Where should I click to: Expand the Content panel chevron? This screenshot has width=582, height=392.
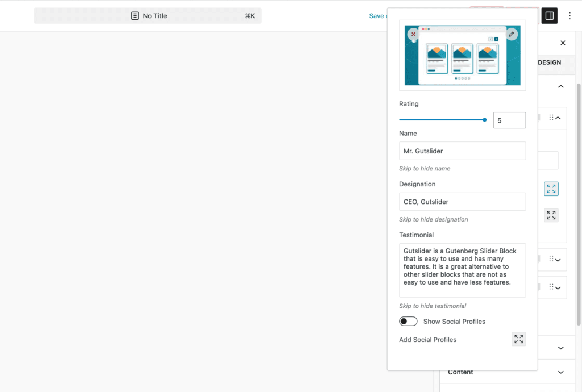click(560, 372)
